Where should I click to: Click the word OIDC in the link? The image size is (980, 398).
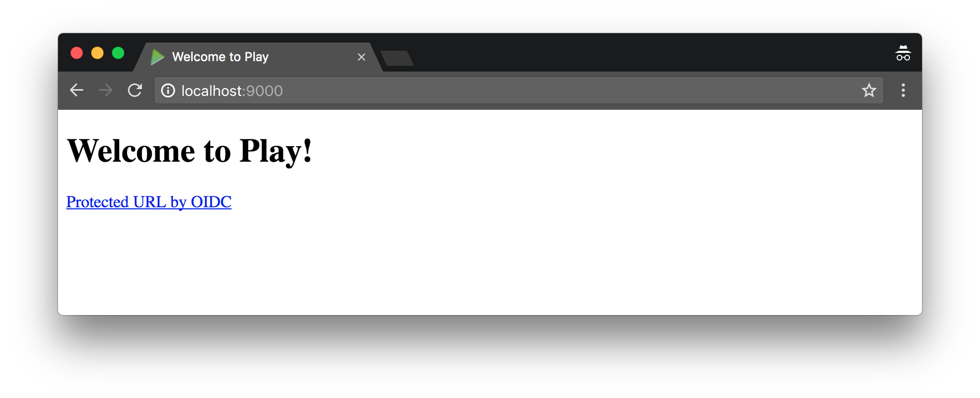(211, 202)
